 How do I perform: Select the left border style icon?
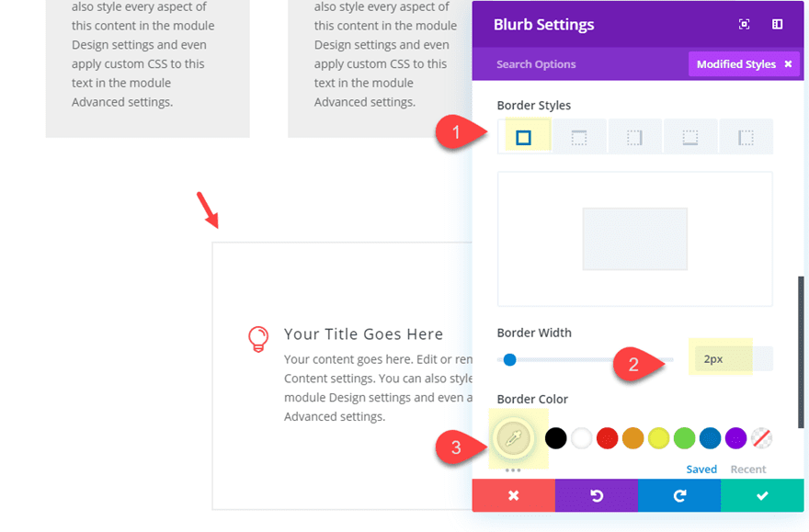click(746, 138)
